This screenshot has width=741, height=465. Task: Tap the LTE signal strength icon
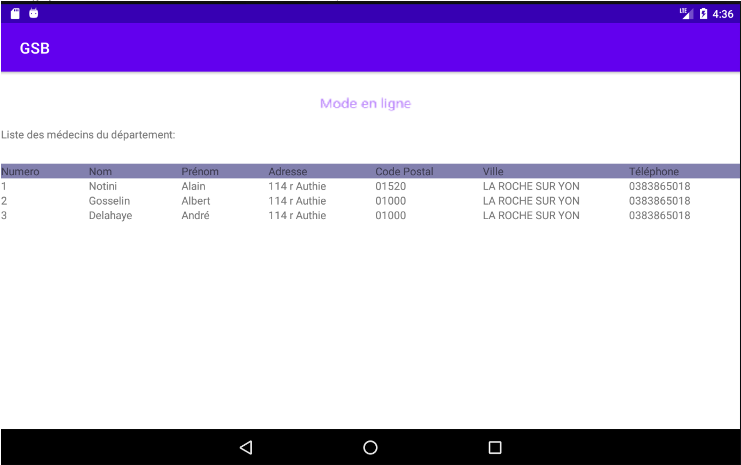686,13
